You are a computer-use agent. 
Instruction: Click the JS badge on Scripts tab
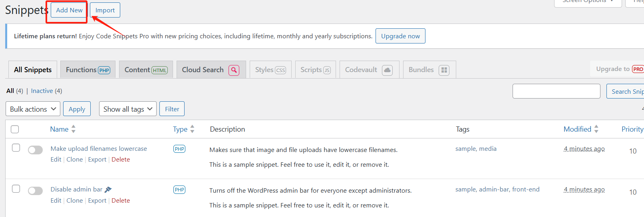click(x=327, y=71)
